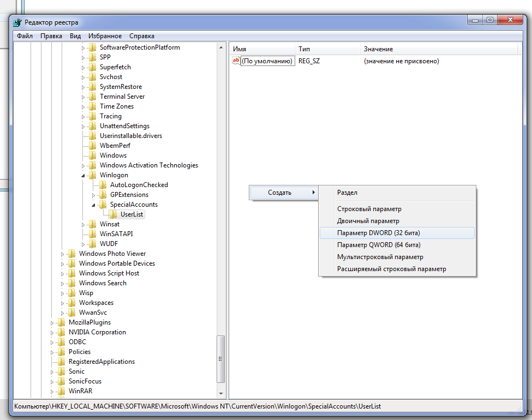532x420 pixels.
Task: Expand the GPExtensions tree node
Action: pyautogui.click(x=94, y=195)
